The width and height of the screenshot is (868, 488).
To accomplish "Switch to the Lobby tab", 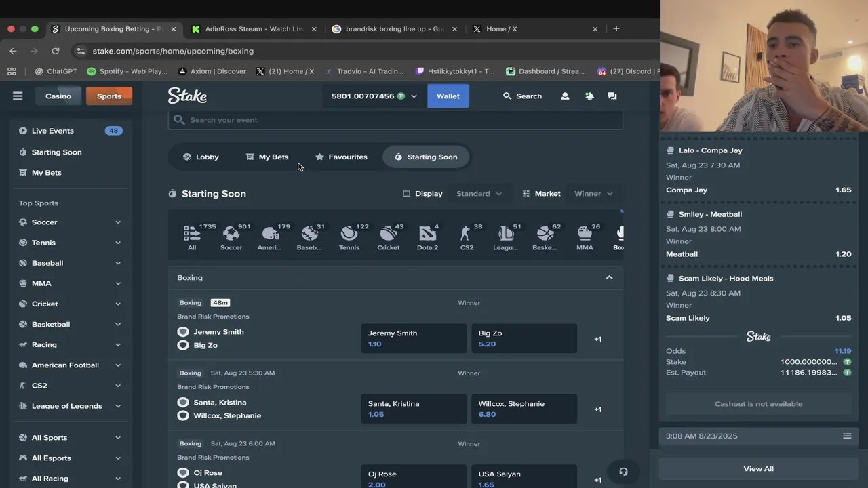I will click(201, 157).
